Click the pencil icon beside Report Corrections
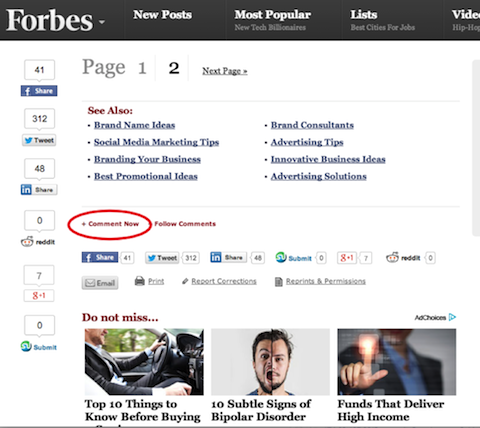This screenshot has width=480, height=428. coord(185,281)
